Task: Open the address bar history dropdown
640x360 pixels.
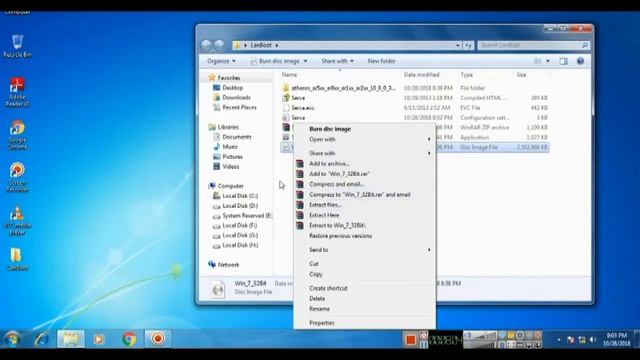Action: 458,45
